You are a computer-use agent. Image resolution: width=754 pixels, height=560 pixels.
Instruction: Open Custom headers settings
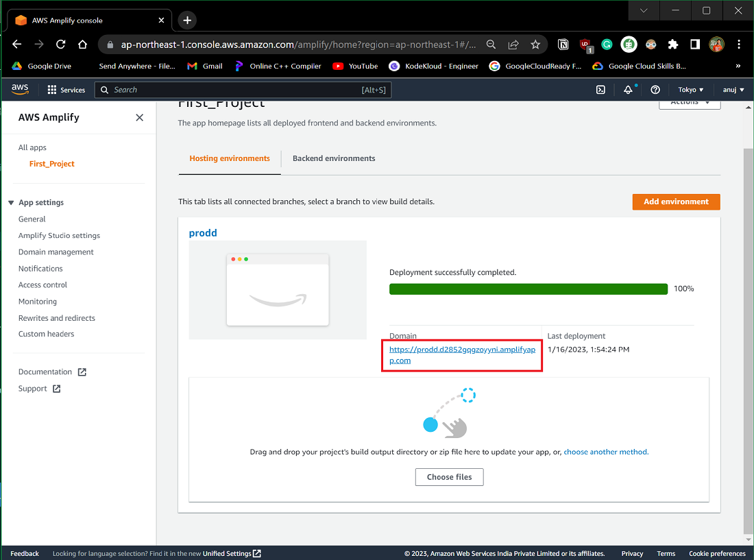pyautogui.click(x=46, y=334)
